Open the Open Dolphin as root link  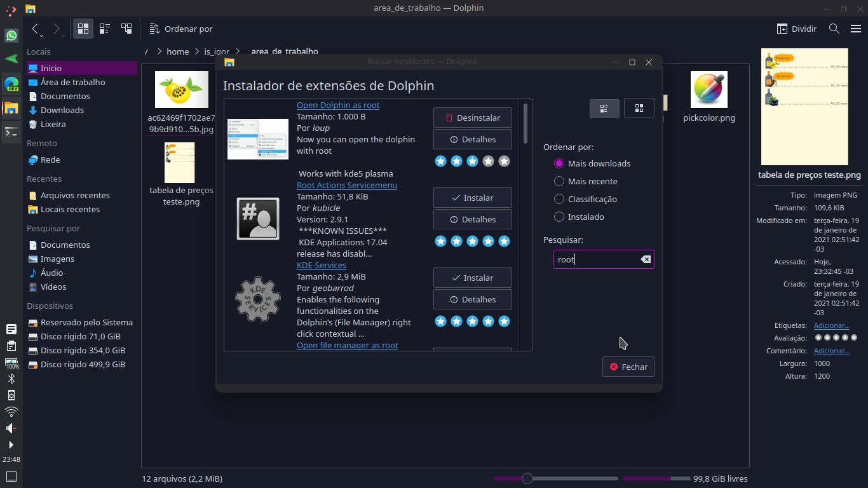point(338,105)
